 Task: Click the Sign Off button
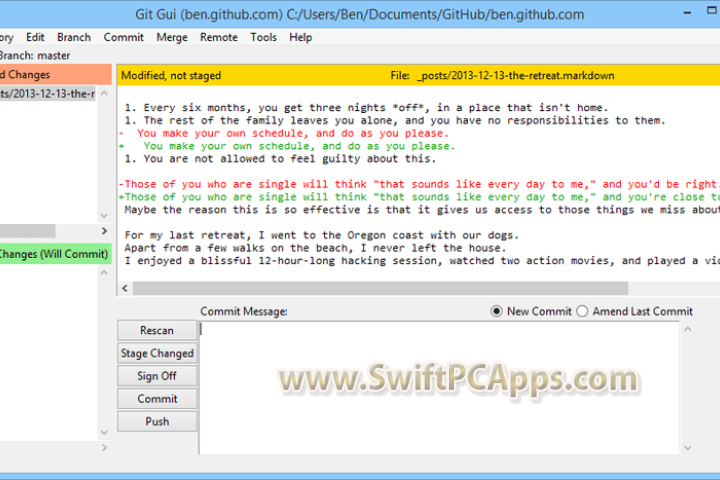[x=157, y=376]
